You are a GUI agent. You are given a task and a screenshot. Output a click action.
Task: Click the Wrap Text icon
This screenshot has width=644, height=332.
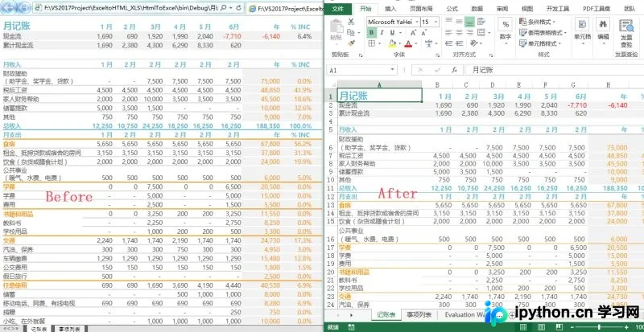pyautogui.click(x=482, y=22)
